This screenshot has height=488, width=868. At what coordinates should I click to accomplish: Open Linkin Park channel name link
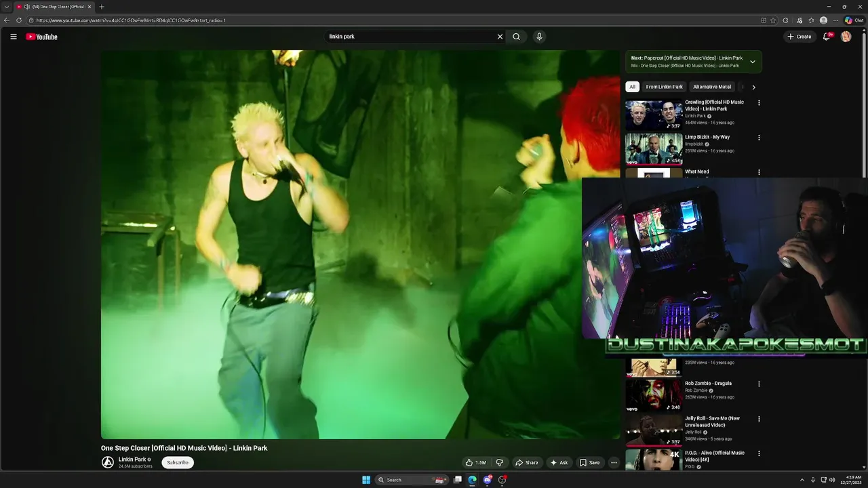tap(132, 459)
